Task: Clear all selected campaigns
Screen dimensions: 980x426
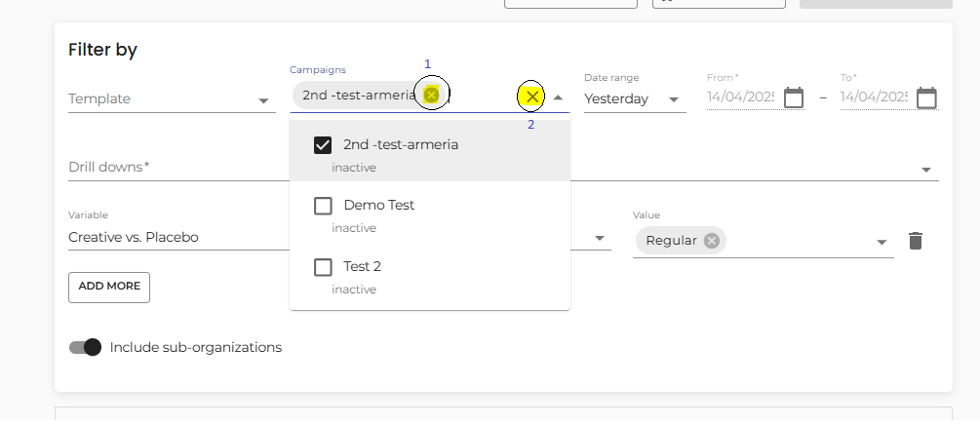Action: point(531,97)
